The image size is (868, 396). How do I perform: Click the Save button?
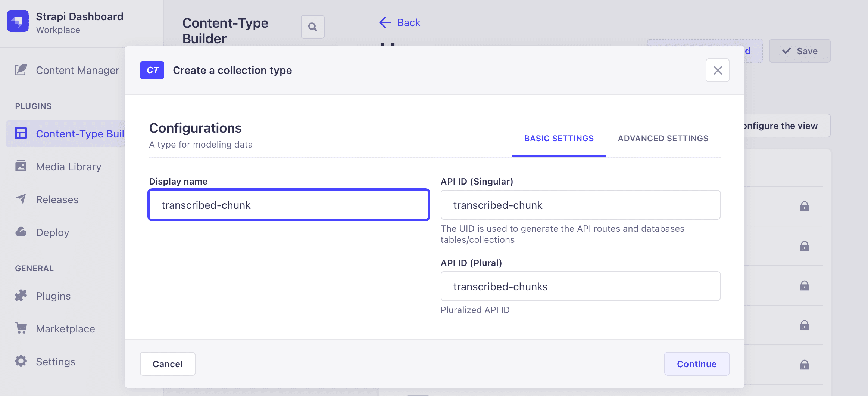(x=800, y=51)
